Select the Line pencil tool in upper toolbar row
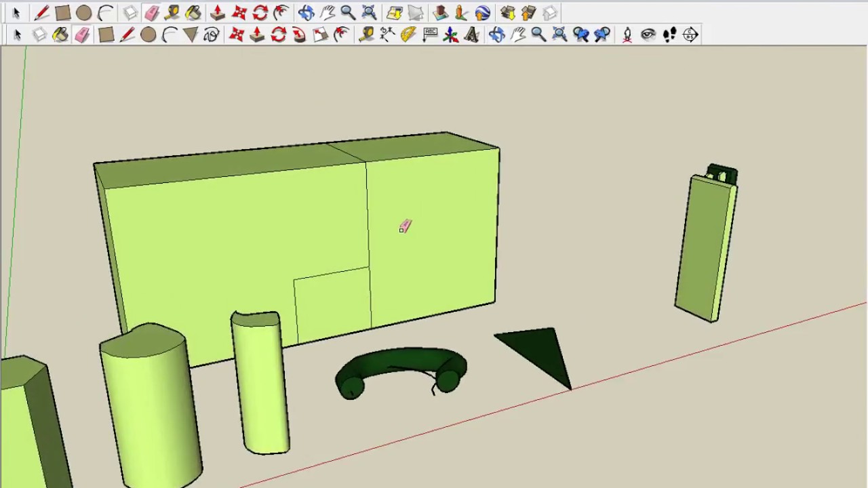This screenshot has height=488, width=868. (41, 13)
